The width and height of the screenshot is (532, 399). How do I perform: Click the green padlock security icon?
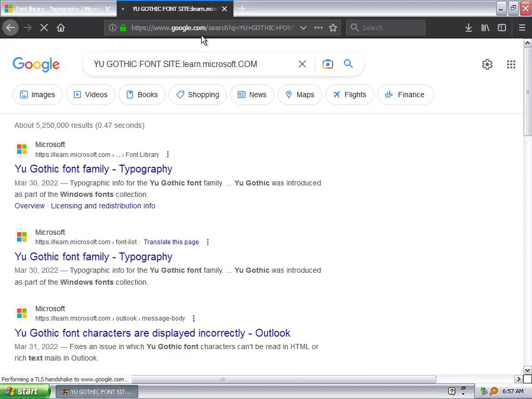click(123, 28)
